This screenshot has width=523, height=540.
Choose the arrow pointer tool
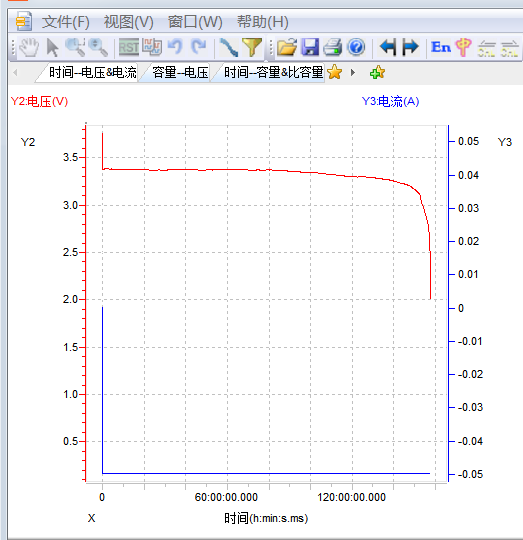click(x=52, y=48)
